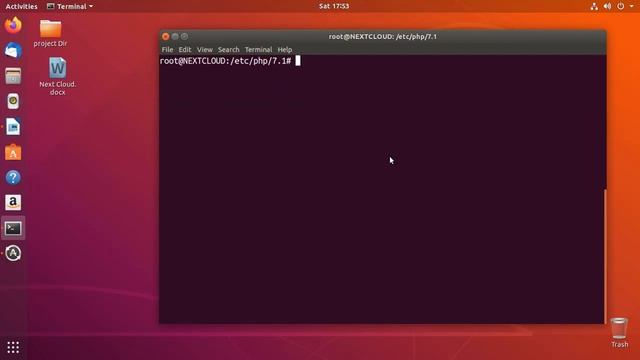
Task: Minimize the terminal window
Action: 175,36
